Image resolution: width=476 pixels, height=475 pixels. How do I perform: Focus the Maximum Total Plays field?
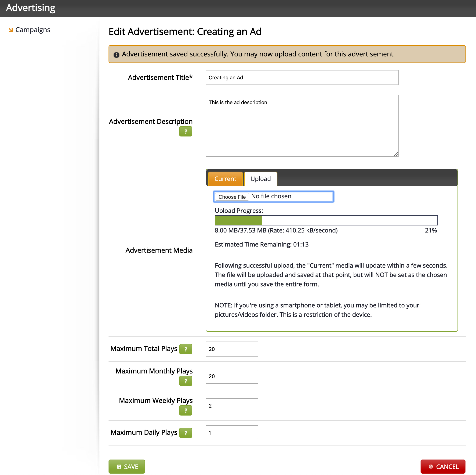click(232, 349)
